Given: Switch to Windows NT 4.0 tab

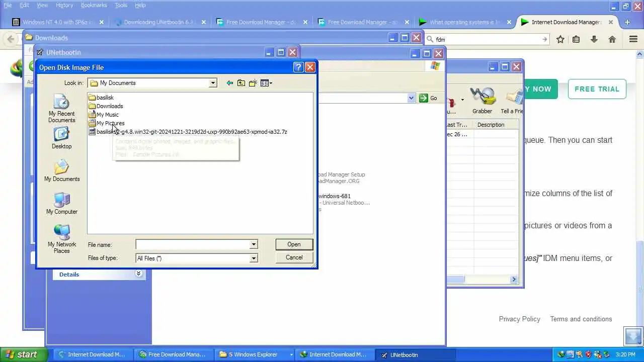Looking at the screenshot, I should [x=57, y=22].
